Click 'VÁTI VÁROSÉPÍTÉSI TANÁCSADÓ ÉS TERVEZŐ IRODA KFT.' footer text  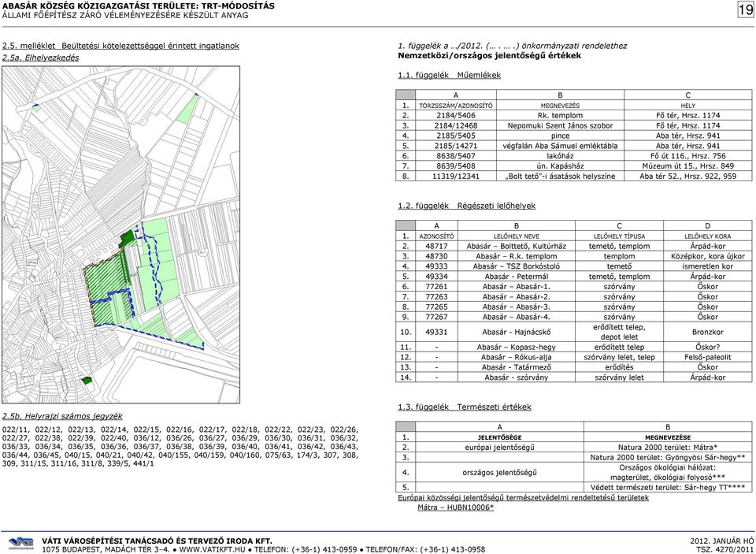(x=157, y=541)
